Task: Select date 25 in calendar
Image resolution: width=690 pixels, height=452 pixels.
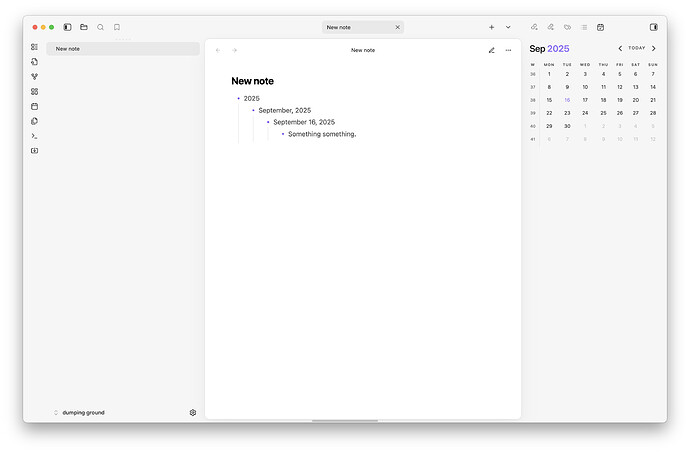Action: coord(603,113)
